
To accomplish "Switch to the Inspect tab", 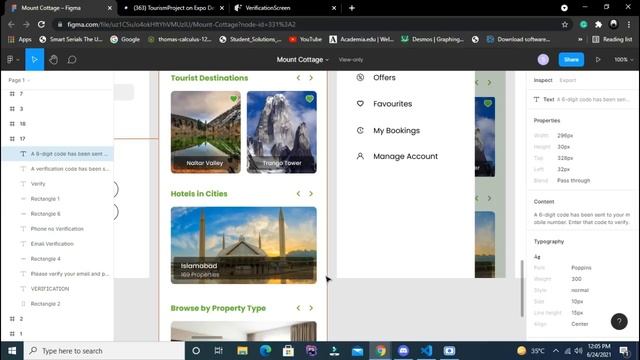I will [x=543, y=80].
